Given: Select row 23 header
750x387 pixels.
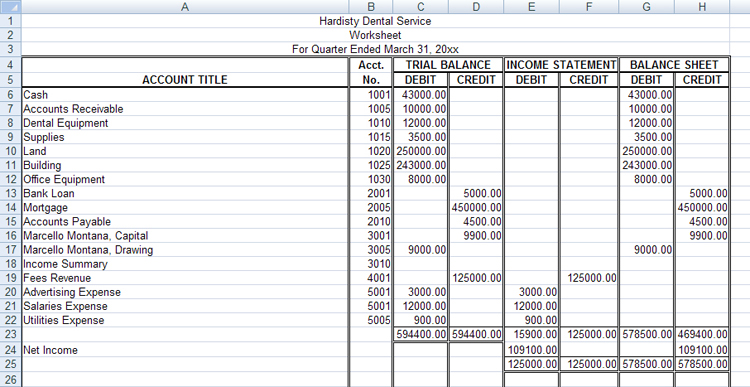Looking at the screenshot, I should click(11, 334).
